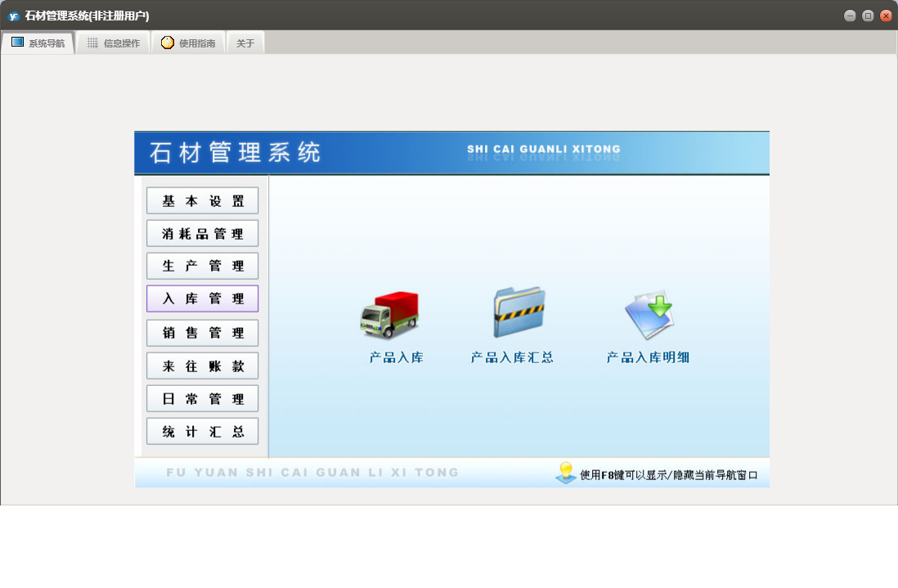This screenshot has height=588, width=898.
Task: Click the 产品入库 text label
Action: [397, 358]
